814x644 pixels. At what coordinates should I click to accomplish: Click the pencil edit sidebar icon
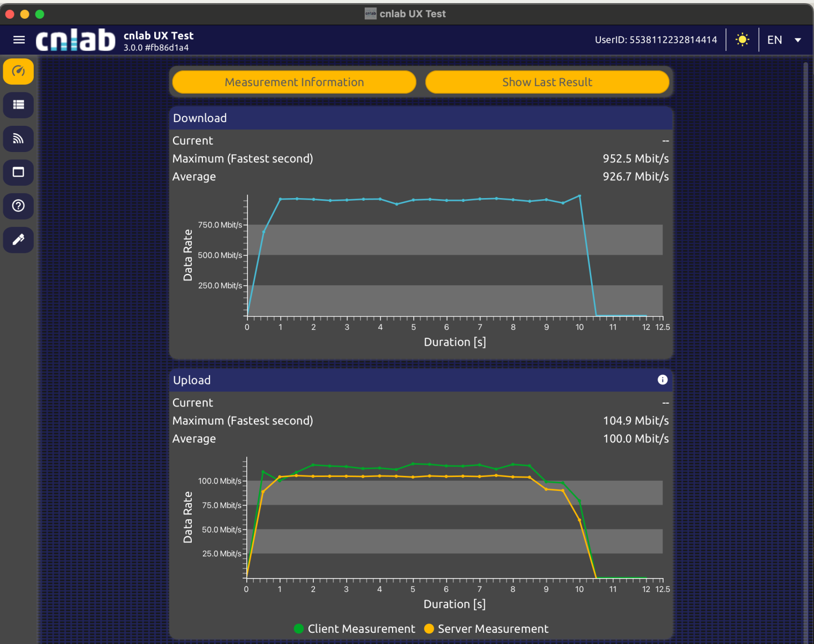point(19,240)
